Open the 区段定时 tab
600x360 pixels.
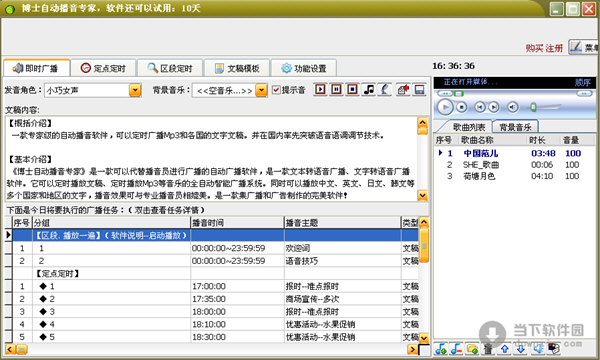[170, 68]
